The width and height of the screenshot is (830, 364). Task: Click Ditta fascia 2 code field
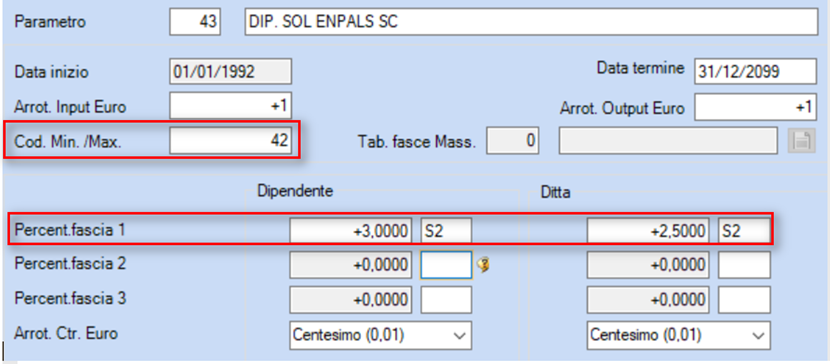[744, 265]
